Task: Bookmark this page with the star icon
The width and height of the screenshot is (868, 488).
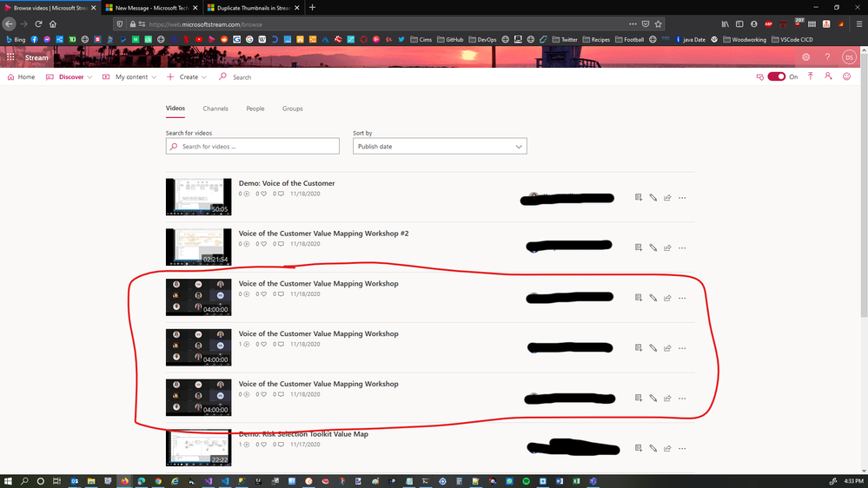Action: [659, 23]
